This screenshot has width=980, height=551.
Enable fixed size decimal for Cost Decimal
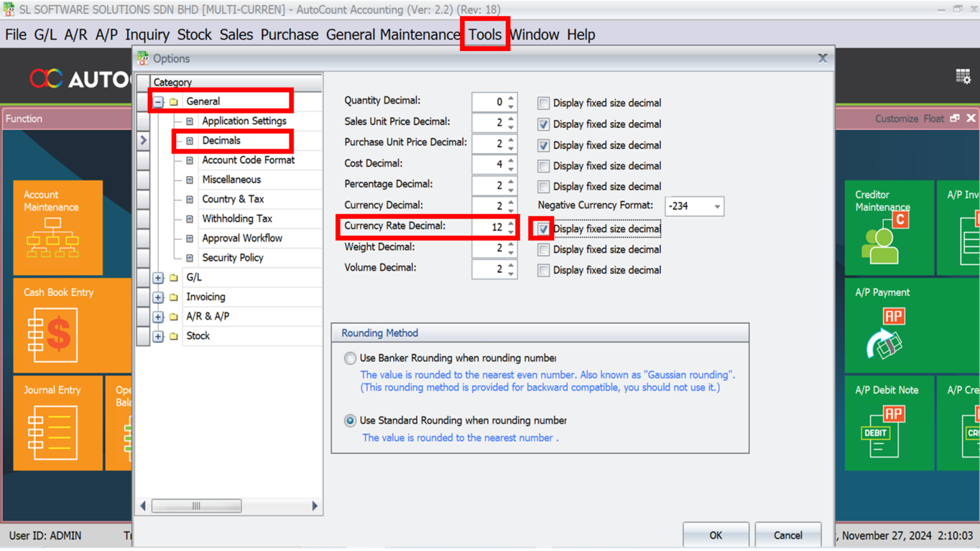(543, 166)
